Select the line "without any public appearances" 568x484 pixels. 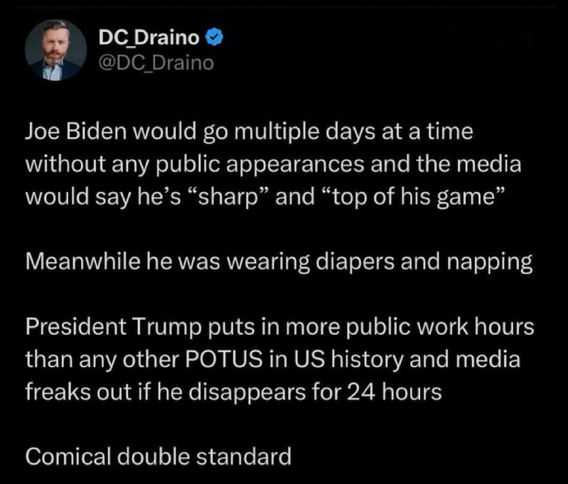[x=195, y=164]
